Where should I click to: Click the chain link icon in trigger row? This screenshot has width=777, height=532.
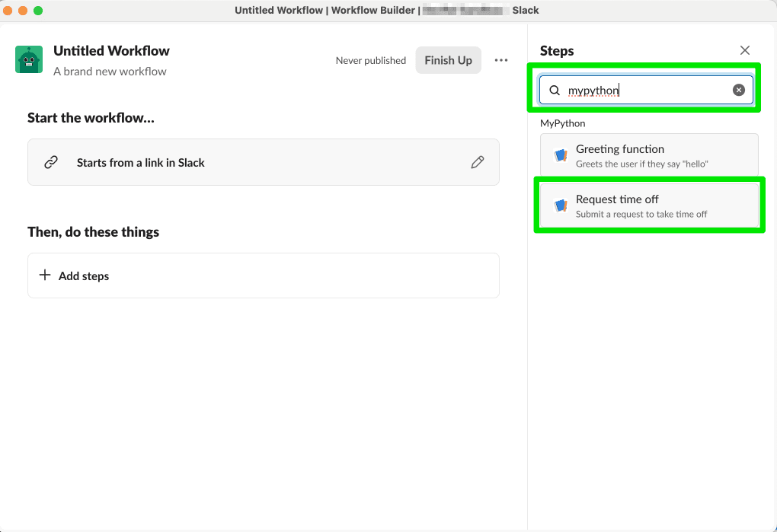(51, 162)
